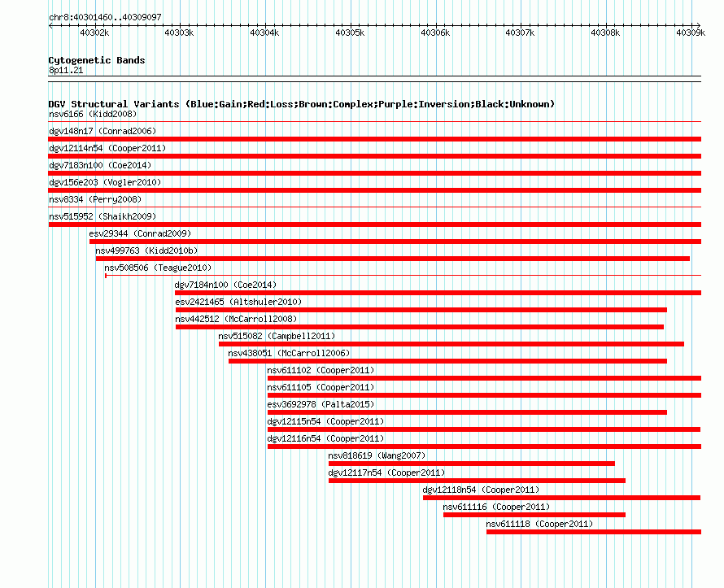Click the red bar under nsv818619
The width and height of the screenshot is (724, 588).
click(472, 464)
